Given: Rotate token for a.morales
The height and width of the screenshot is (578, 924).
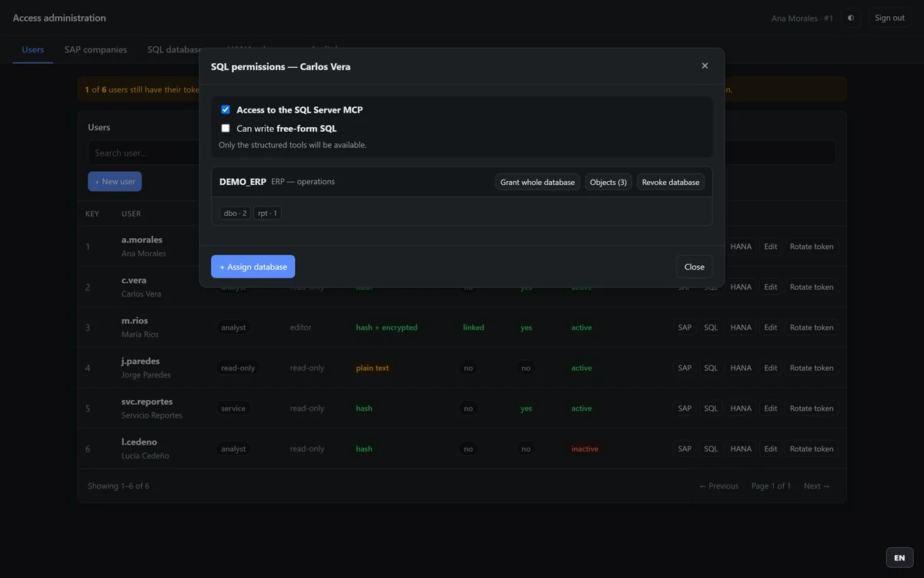Looking at the screenshot, I should pyautogui.click(x=812, y=247).
